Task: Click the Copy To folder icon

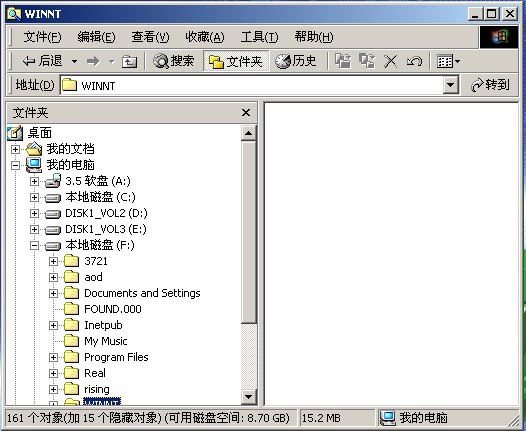Action: pyautogui.click(x=367, y=61)
